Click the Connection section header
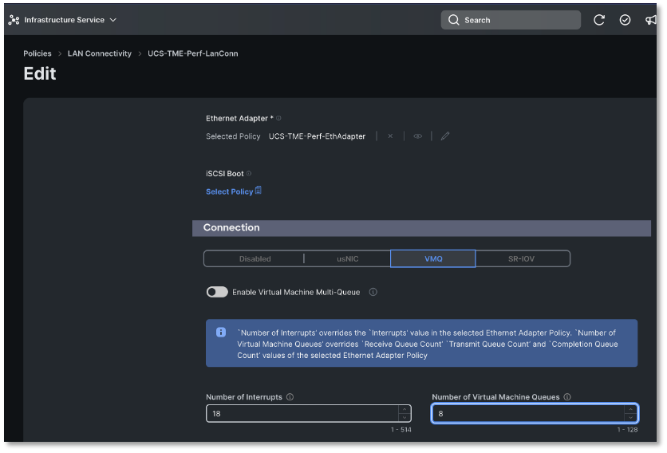 pyautogui.click(x=421, y=228)
